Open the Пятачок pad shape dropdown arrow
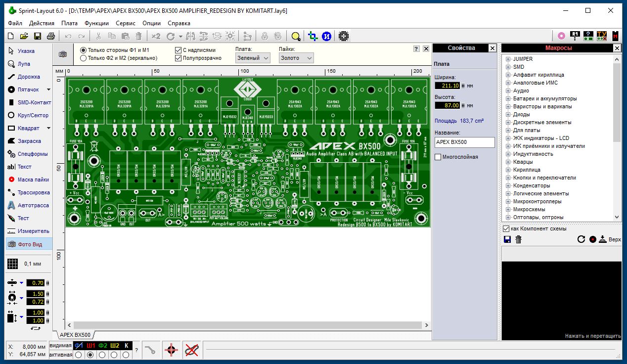This screenshot has width=627, height=364. point(48,90)
